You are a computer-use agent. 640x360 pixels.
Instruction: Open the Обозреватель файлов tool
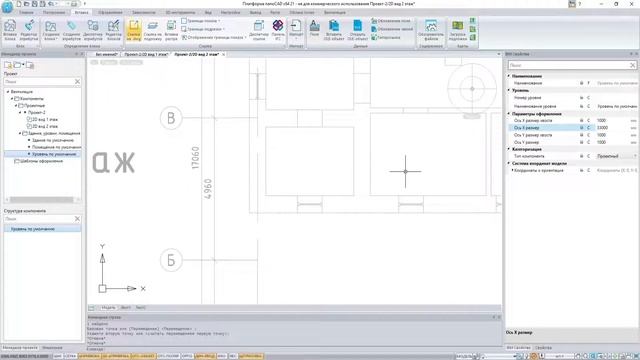[431, 29]
